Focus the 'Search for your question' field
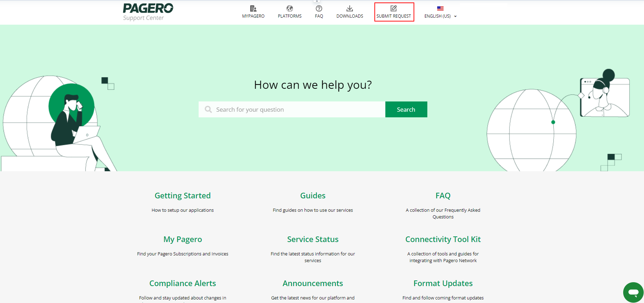This screenshot has width=644, height=303. (x=292, y=110)
